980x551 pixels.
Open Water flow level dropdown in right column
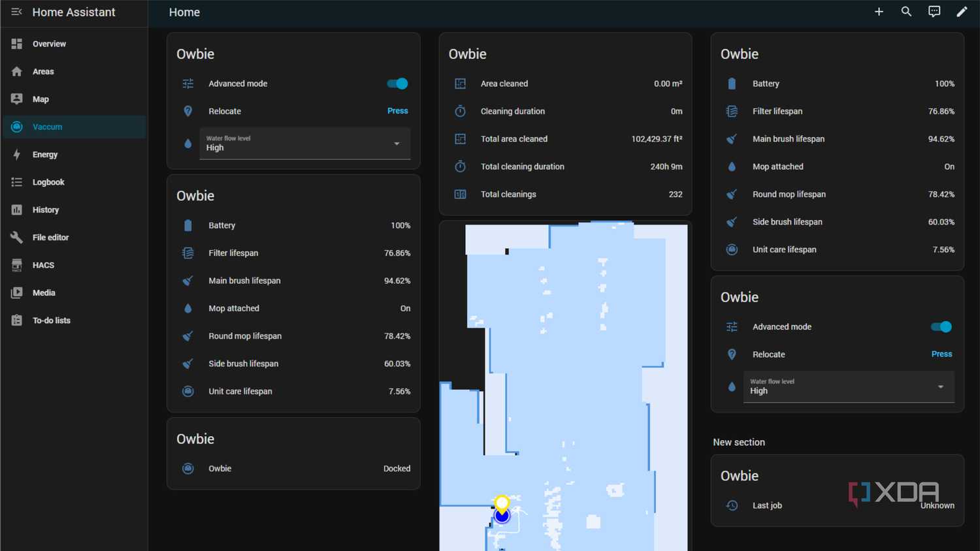[849, 387]
